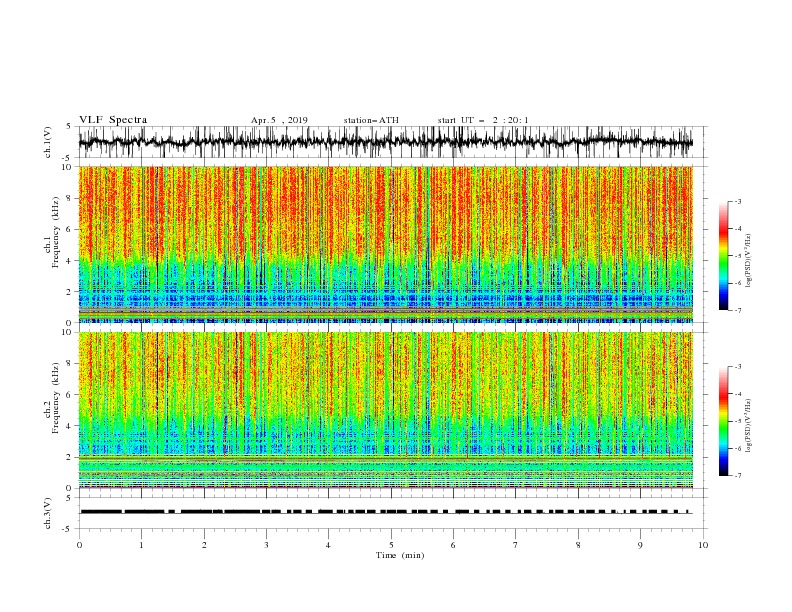Select the "start UT = 2 :20: 1" text
Image resolution: width=792 pixels, height=612 pixels.
click(483, 120)
